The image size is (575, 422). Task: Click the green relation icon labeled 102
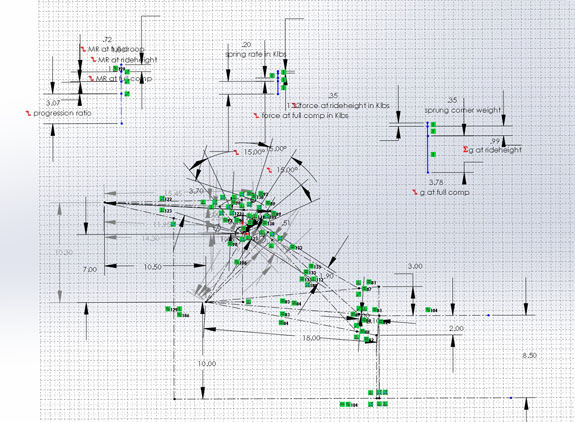292,247
